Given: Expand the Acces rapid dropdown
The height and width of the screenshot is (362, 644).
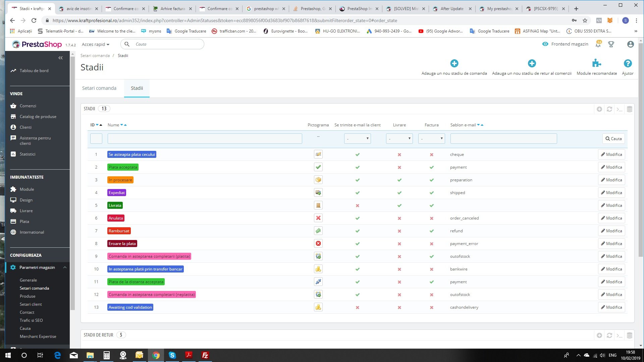Looking at the screenshot, I should [x=96, y=44].
